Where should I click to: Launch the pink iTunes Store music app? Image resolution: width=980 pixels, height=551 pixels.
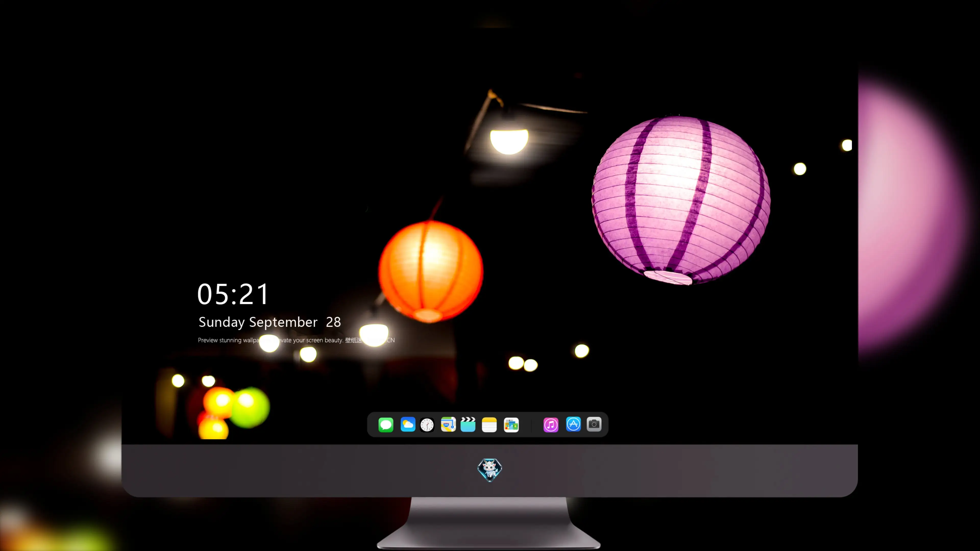point(551,425)
